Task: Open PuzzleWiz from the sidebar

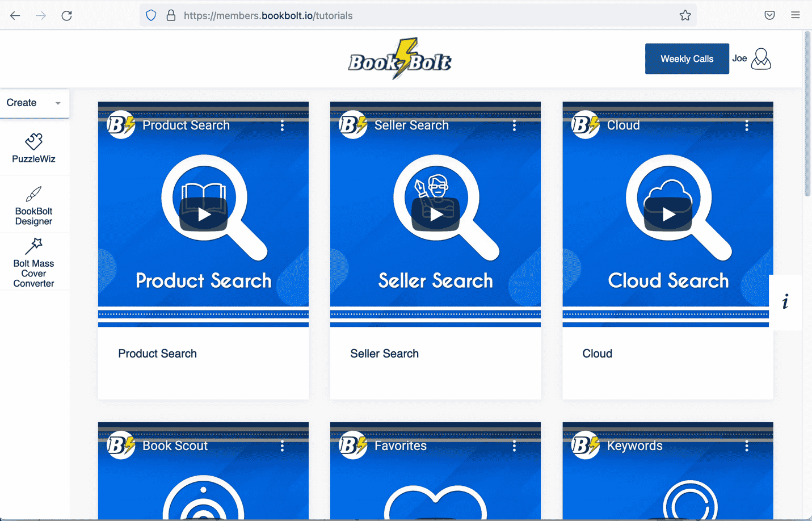Action: tap(34, 149)
